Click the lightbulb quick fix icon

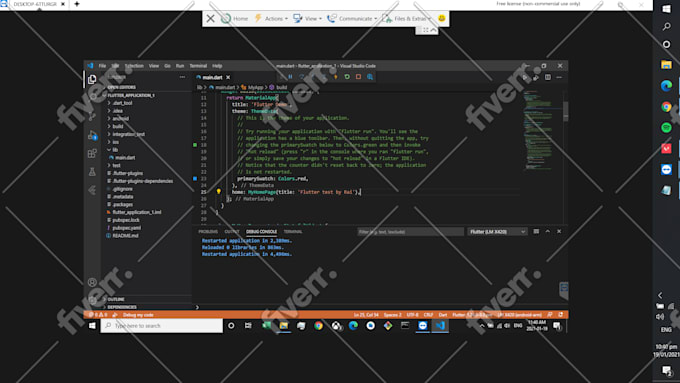(x=219, y=191)
